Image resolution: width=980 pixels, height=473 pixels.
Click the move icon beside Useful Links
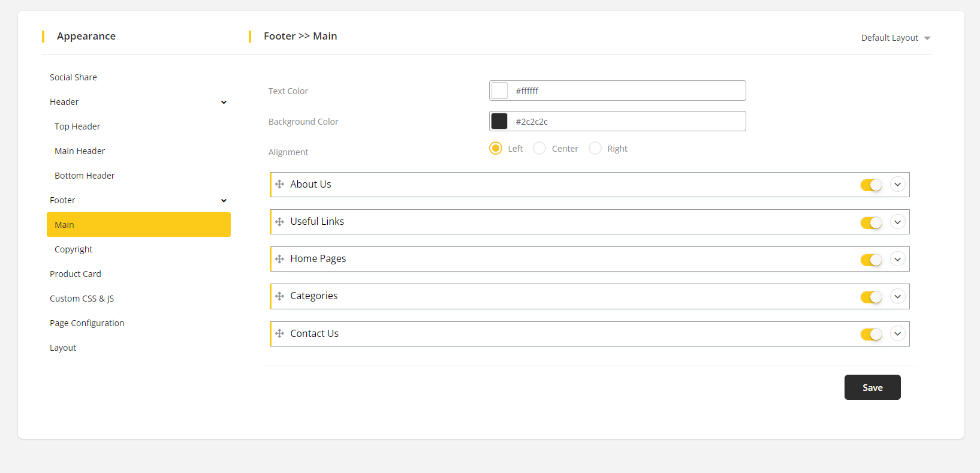279,222
